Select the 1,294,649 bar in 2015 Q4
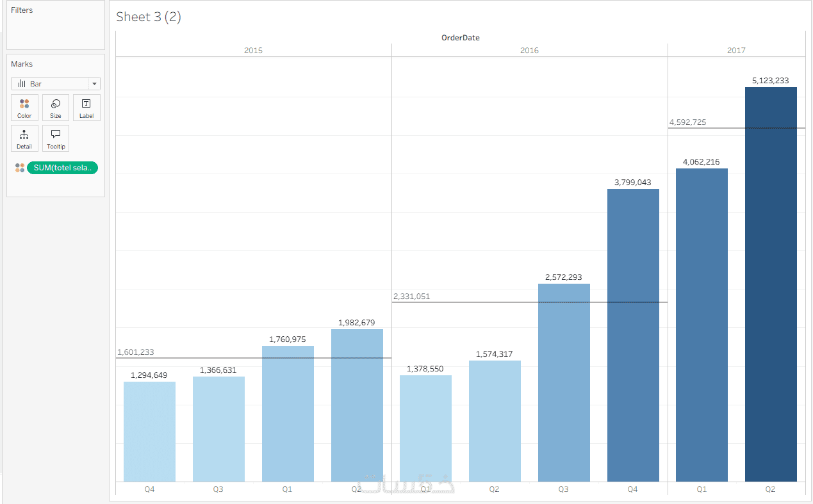The height and width of the screenshot is (504, 813). (149, 432)
